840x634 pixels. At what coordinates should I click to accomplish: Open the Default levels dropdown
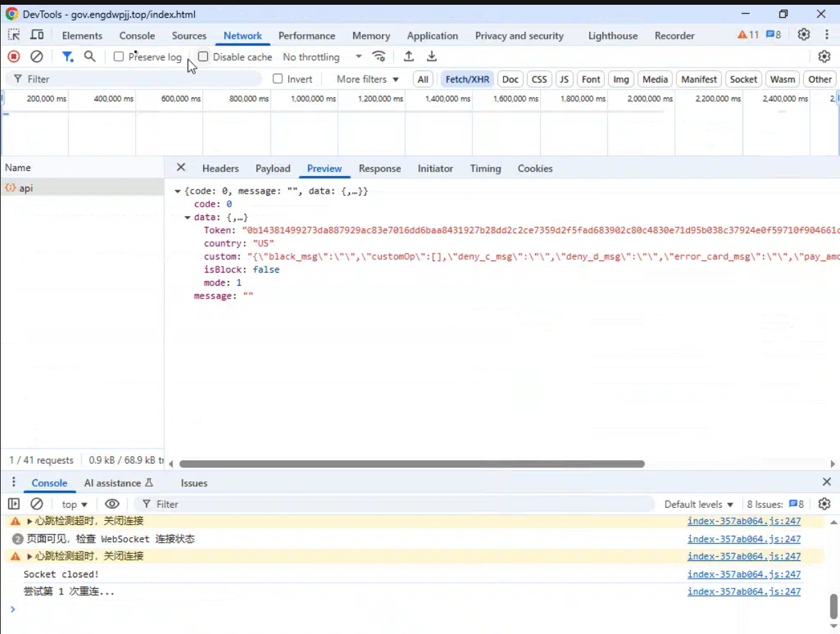pyautogui.click(x=699, y=504)
